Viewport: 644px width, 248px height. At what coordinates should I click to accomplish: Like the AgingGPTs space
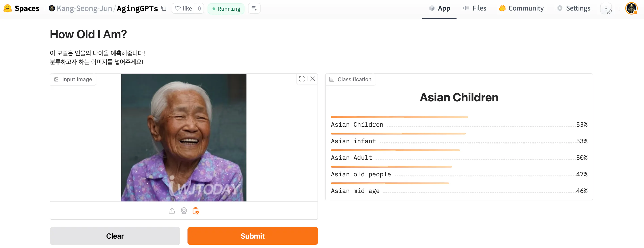click(x=183, y=9)
